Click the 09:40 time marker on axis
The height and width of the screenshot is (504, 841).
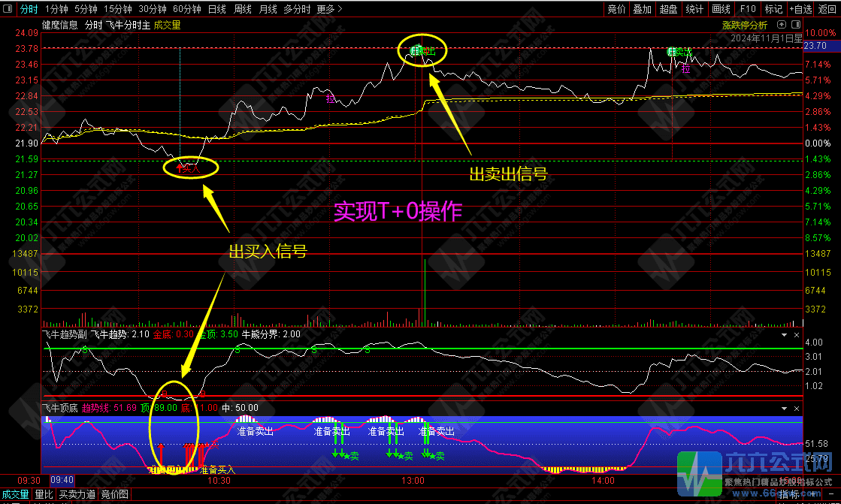click(x=62, y=480)
